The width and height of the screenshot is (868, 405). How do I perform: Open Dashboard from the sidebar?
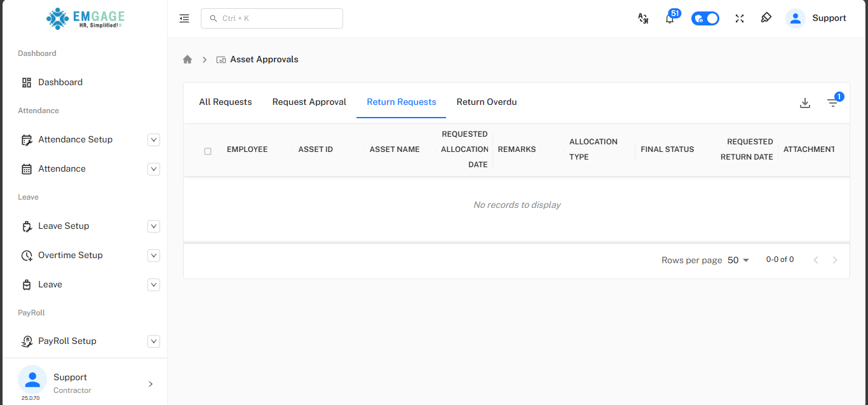(x=60, y=82)
